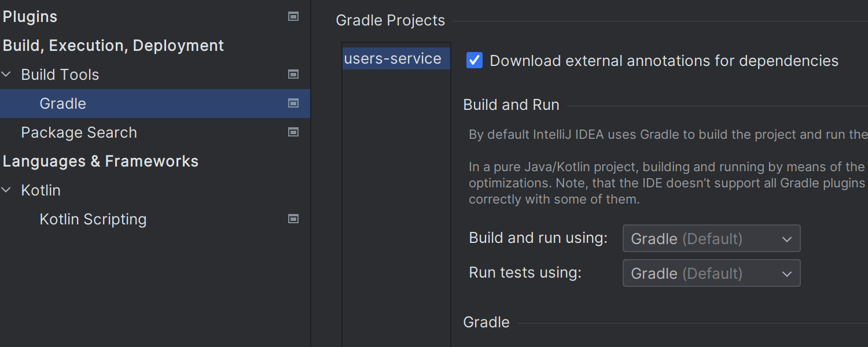Image resolution: width=868 pixels, height=347 pixels.
Task: Click the project-settings icon beside Kotlin Scripting
Action: point(293,219)
